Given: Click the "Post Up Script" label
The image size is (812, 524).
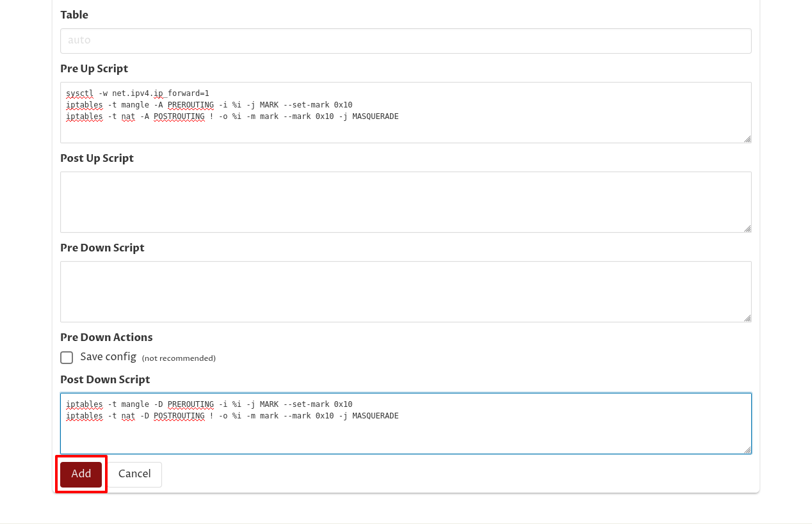Looking at the screenshot, I should (97, 158).
